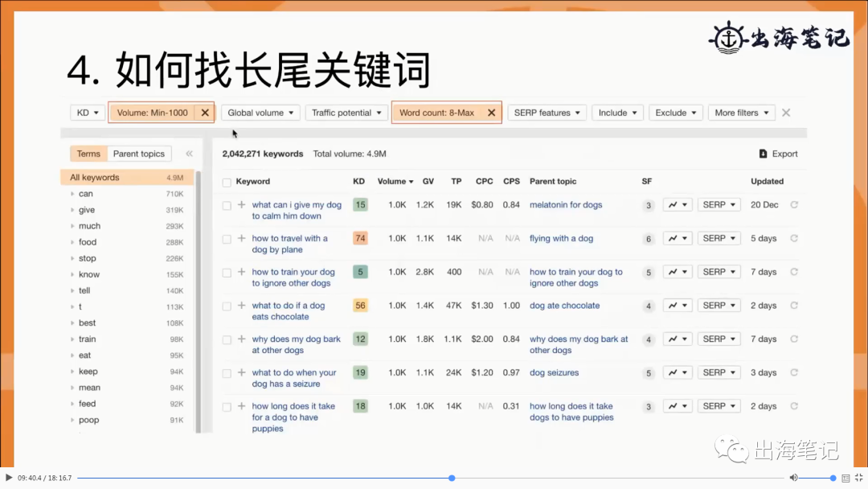Open the More filters dropdown
The height and width of the screenshot is (489, 868).
point(741,113)
